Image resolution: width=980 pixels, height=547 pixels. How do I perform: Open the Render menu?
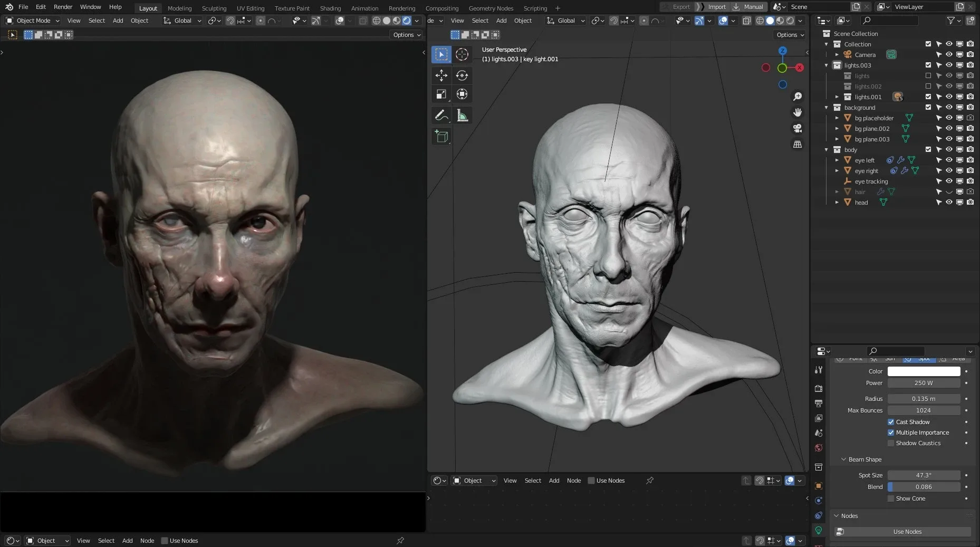(x=63, y=7)
